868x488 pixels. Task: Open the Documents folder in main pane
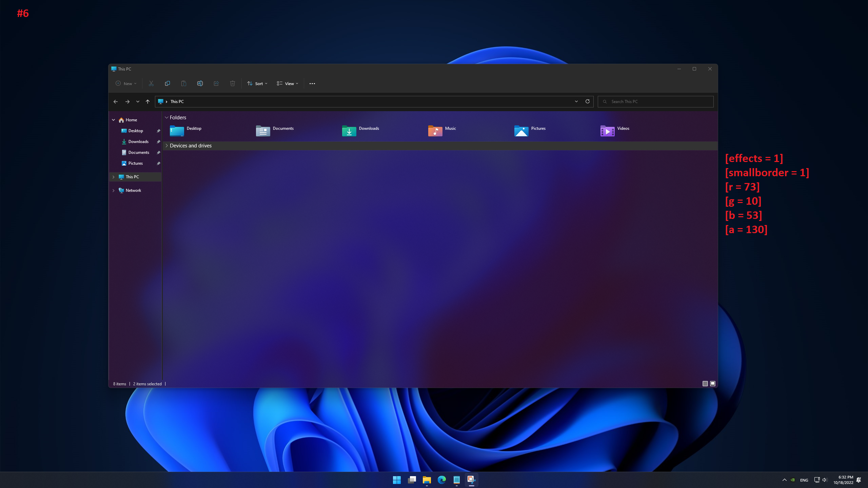(x=275, y=131)
